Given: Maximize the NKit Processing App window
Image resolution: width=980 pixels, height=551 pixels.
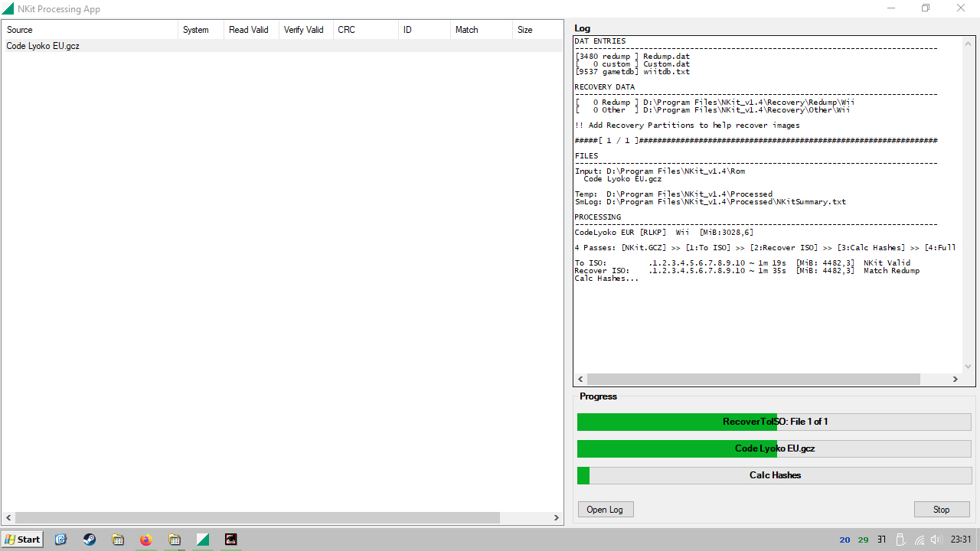Looking at the screenshot, I should click(x=926, y=8).
